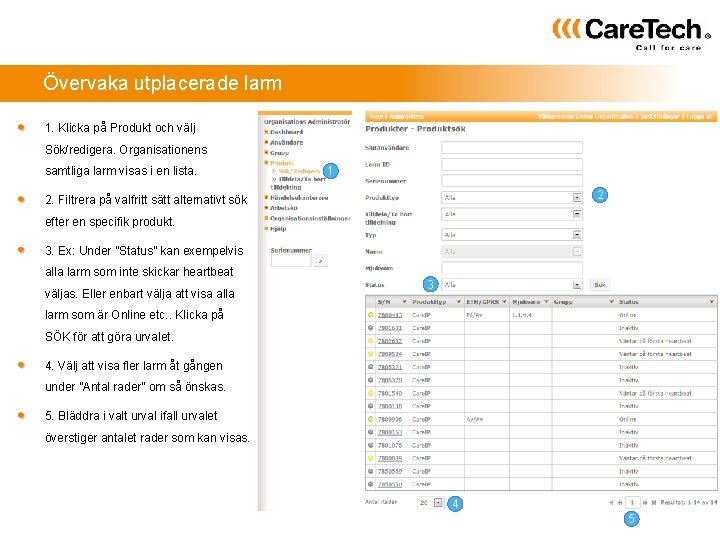Open Dashboard in the sidebar menu
This screenshot has height=540, width=720.
click(286, 132)
